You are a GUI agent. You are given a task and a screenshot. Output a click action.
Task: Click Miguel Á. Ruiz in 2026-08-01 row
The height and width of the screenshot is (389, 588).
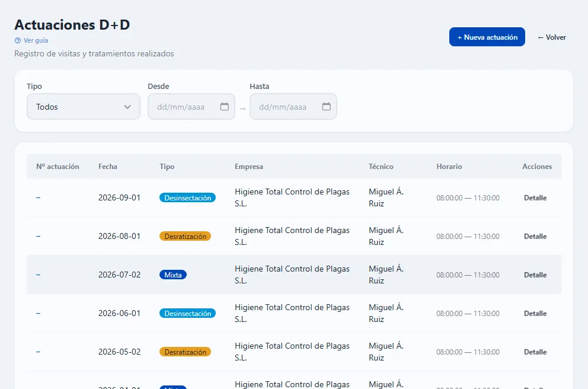386,237
